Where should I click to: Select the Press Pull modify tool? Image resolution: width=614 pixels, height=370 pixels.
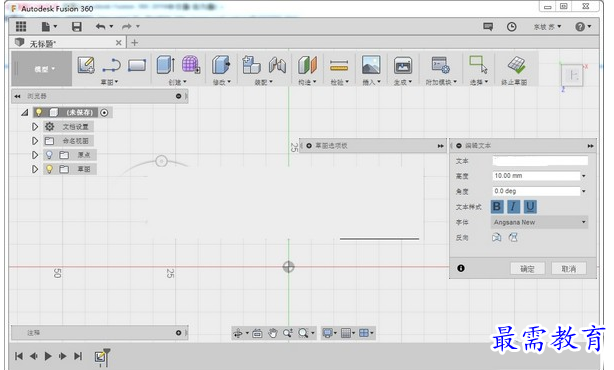(221, 65)
